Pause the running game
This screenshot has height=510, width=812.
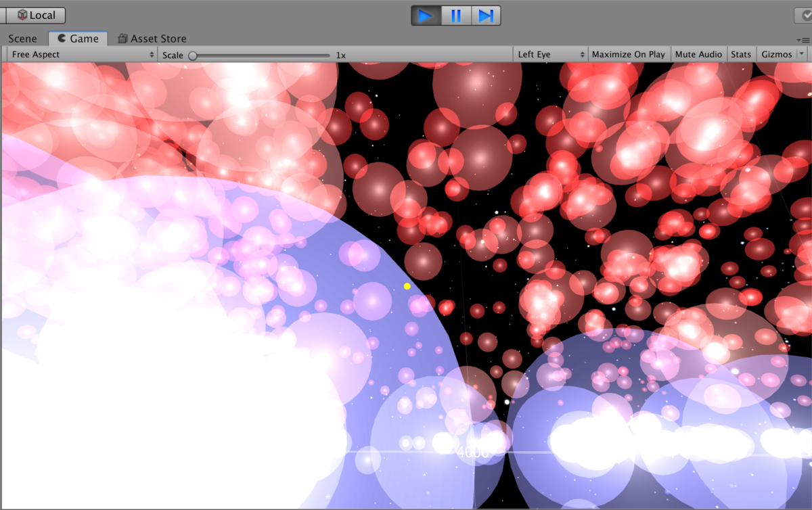click(456, 16)
